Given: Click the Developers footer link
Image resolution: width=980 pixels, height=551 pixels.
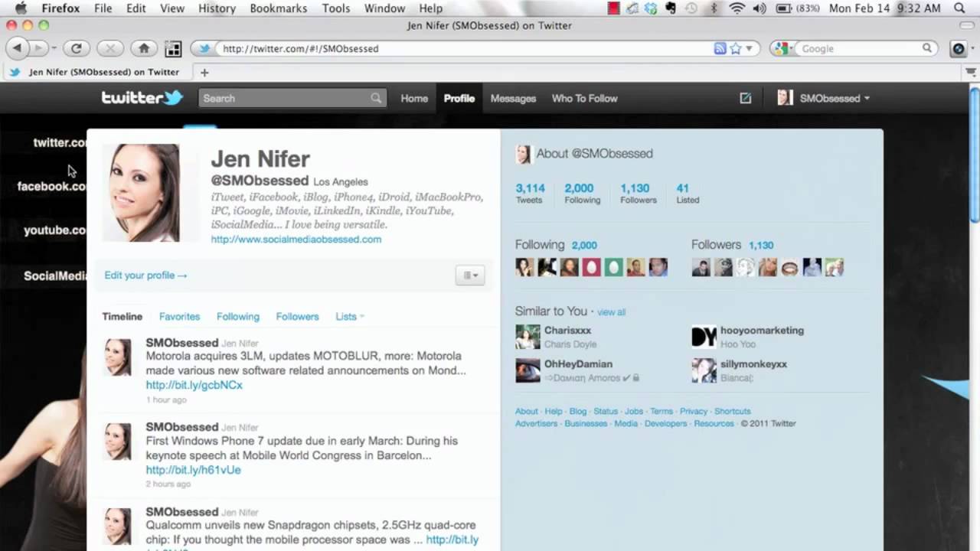Looking at the screenshot, I should [x=665, y=423].
